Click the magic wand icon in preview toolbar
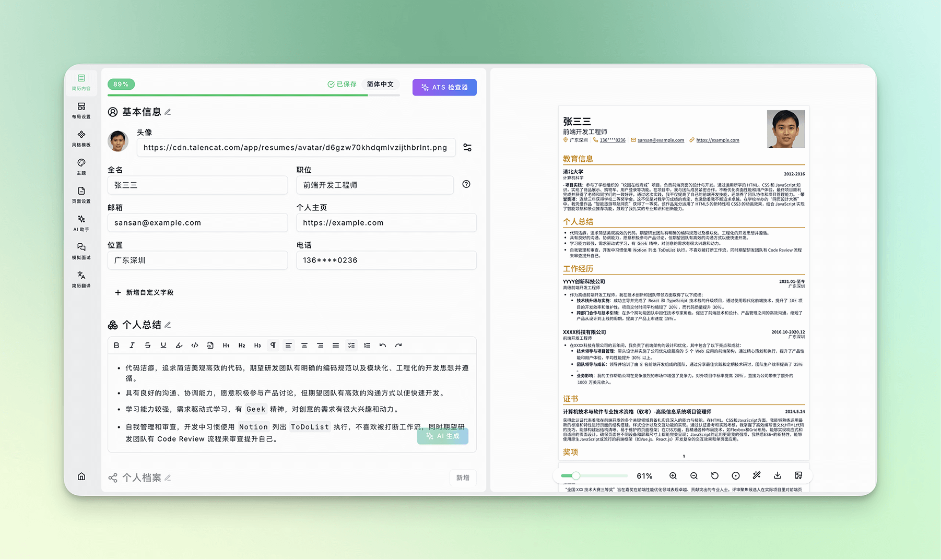This screenshot has height=560, width=941. coord(757,475)
